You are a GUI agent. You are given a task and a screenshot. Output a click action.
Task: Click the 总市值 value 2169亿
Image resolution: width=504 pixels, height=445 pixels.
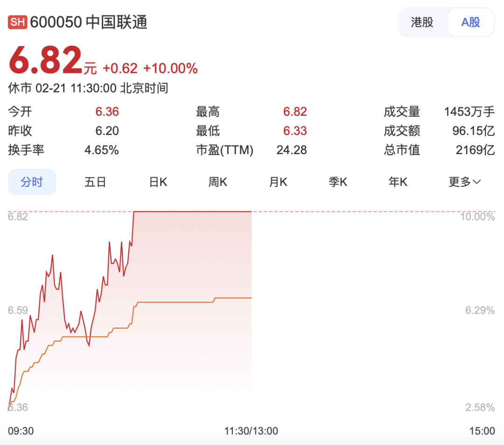click(x=475, y=150)
